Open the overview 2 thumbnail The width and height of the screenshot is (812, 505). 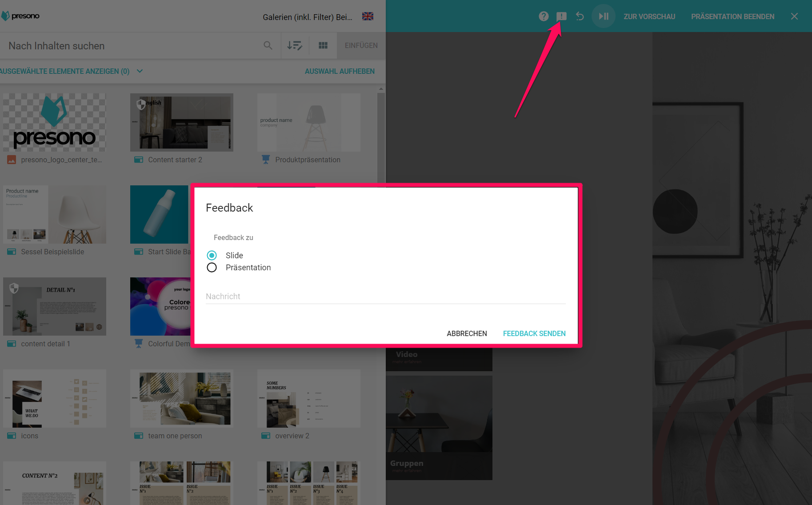click(x=309, y=398)
